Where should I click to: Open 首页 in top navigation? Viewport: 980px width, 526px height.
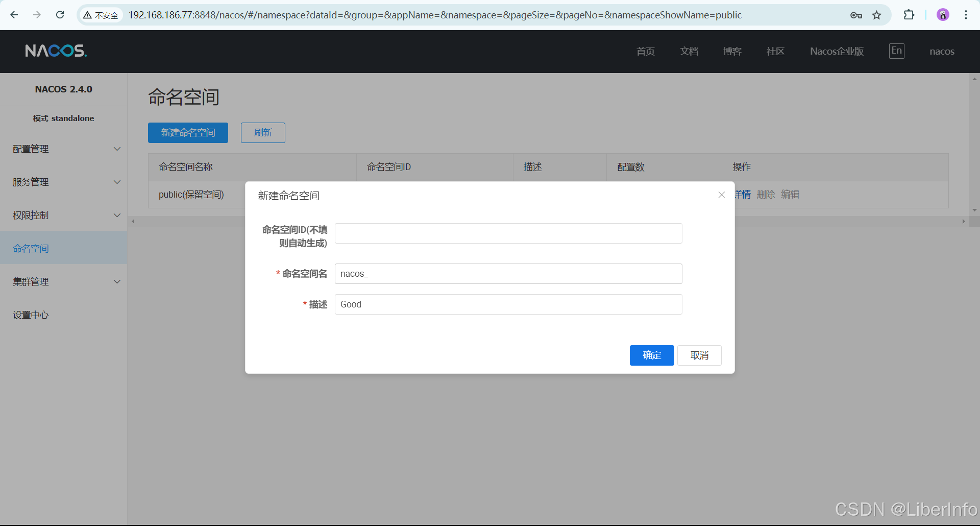point(646,51)
